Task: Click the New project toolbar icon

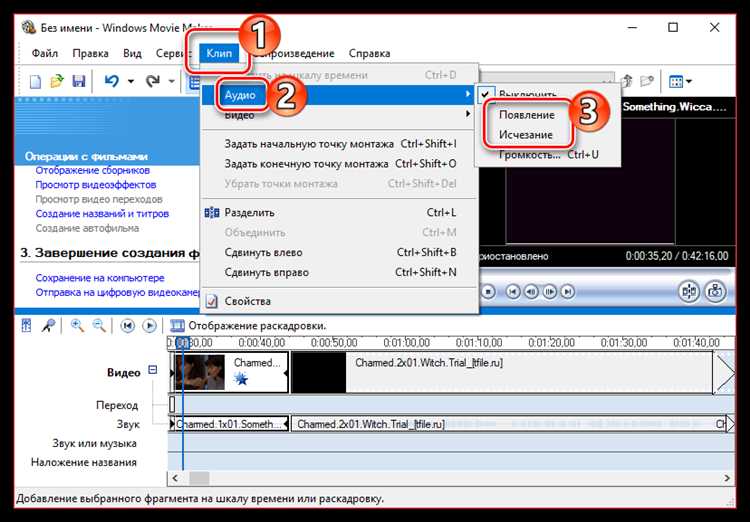Action: [36, 81]
